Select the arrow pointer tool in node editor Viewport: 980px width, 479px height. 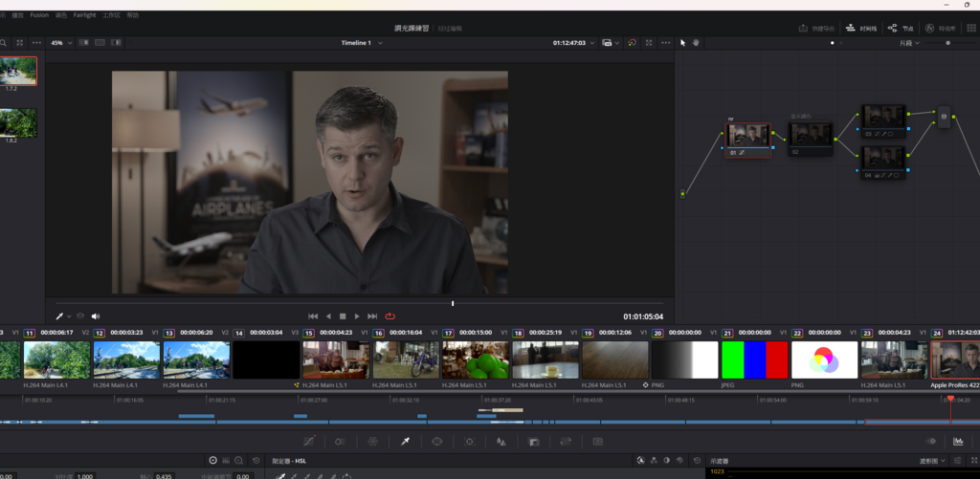coord(682,43)
